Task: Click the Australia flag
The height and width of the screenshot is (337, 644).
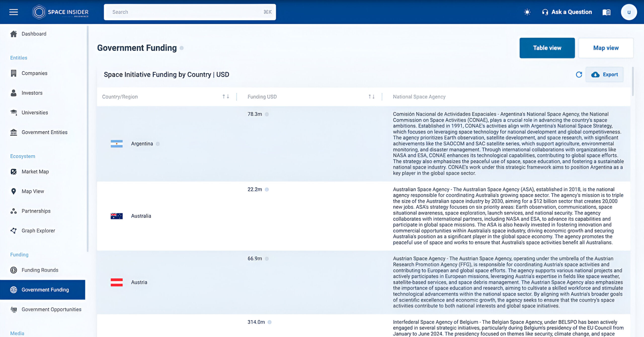Action: [117, 216]
